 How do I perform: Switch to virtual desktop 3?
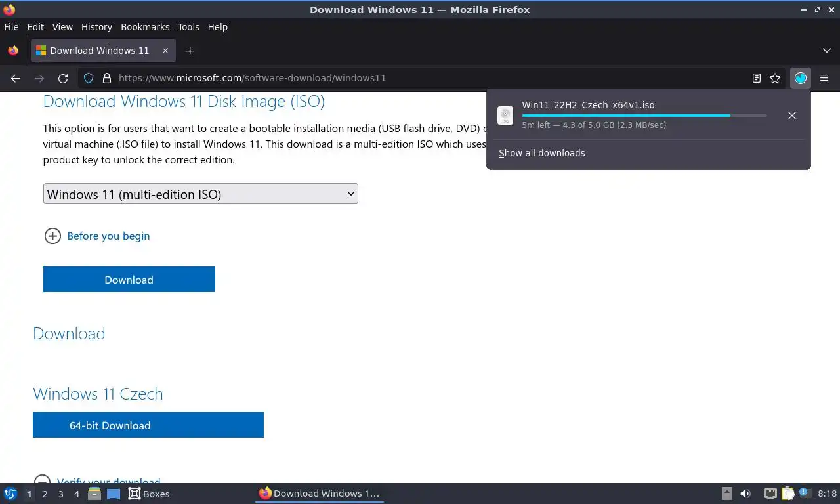(60, 494)
